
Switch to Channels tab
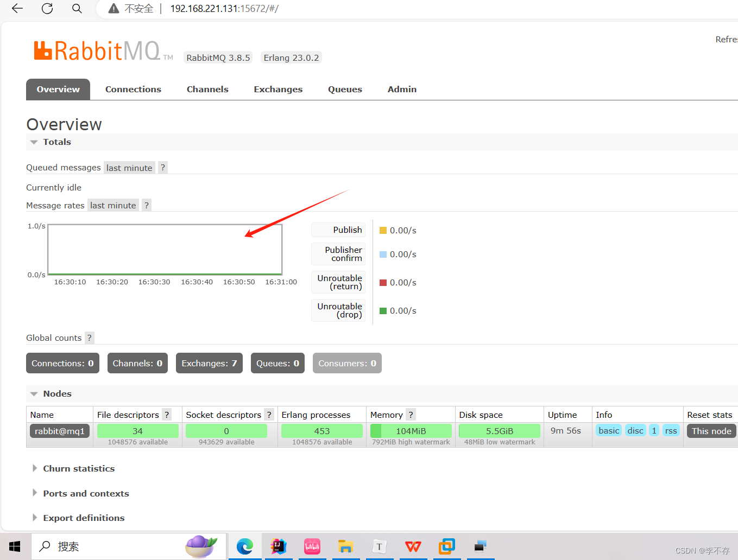click(207, 90)
